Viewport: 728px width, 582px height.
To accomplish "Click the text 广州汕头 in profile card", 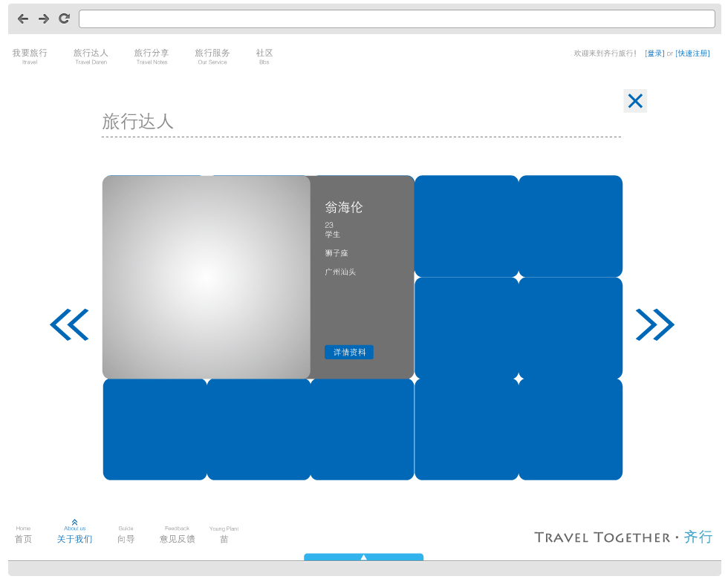I will (340, 272).
